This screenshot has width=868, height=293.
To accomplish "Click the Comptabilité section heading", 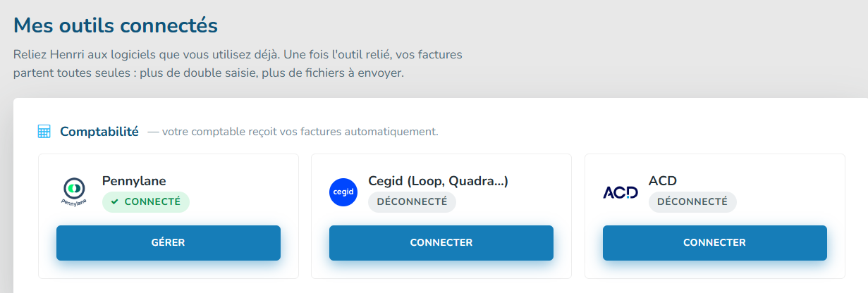I will click(x=99, y=132).
